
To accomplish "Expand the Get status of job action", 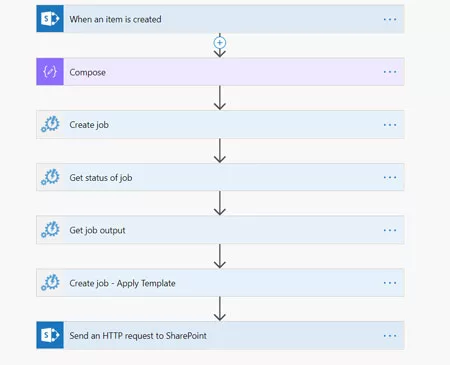I will point(220,177).
